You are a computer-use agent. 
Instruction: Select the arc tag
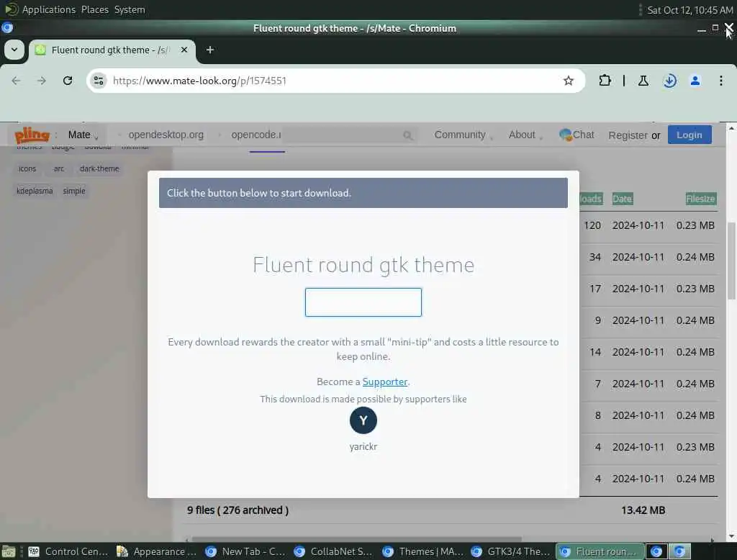[x=59, y=169]
